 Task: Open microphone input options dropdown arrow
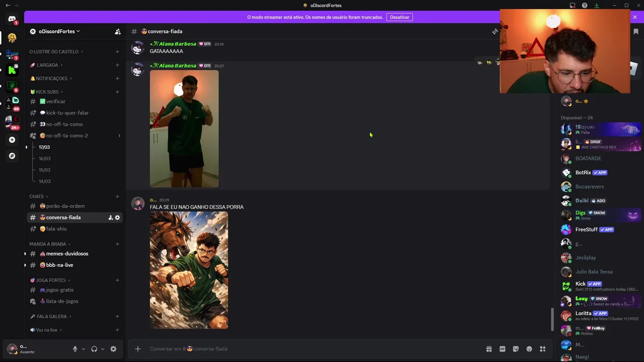84,349
